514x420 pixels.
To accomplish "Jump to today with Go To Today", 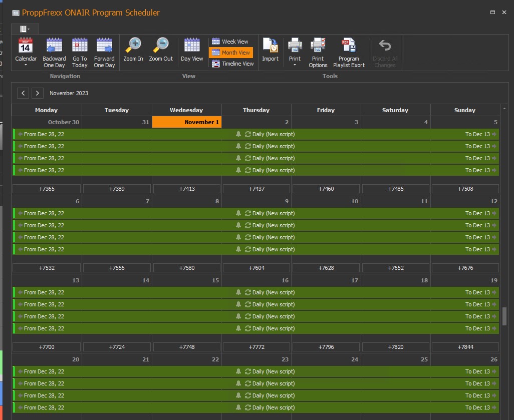I will (x=80, y=46).
